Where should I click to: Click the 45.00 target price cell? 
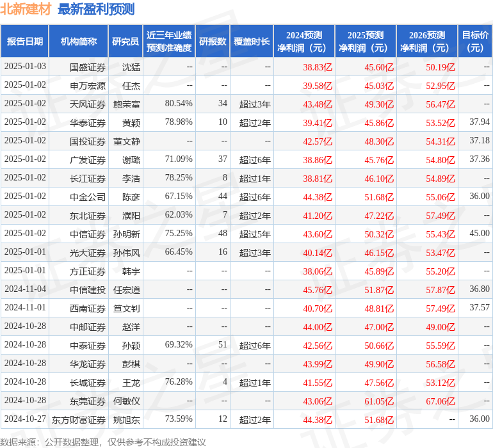[x=479, y=234]
